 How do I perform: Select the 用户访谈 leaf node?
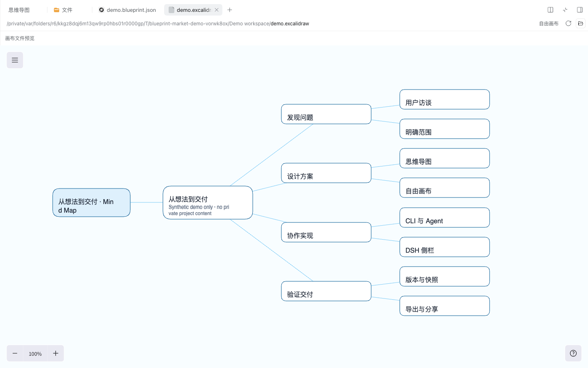[445, 99]
